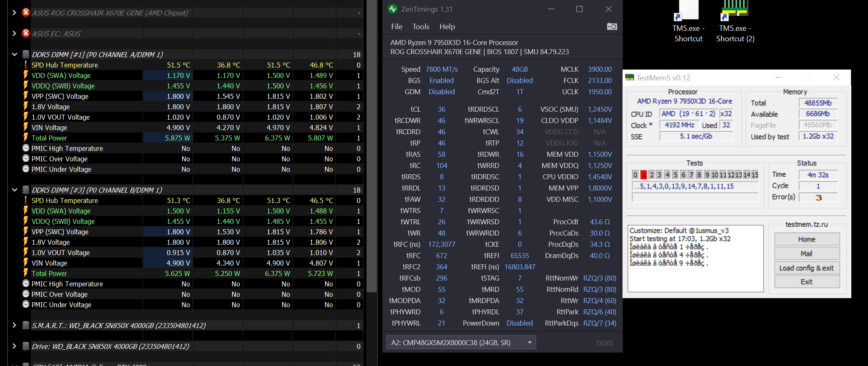Click lightning icon of DIMM #1 Total Power

[x=25, y=138]
